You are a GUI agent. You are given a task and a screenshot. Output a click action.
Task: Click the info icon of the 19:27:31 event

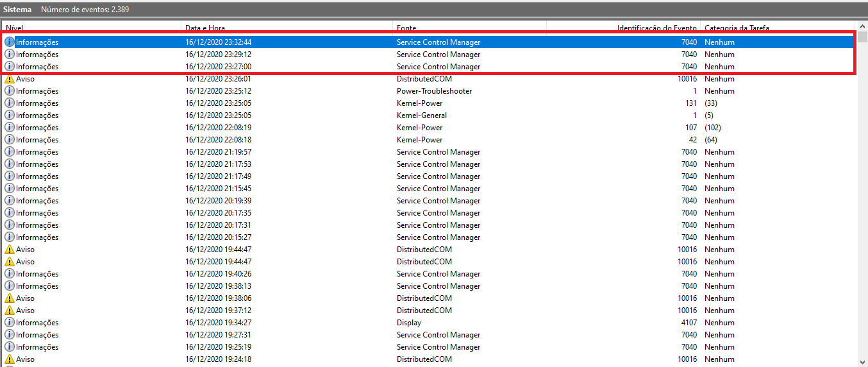10,335
